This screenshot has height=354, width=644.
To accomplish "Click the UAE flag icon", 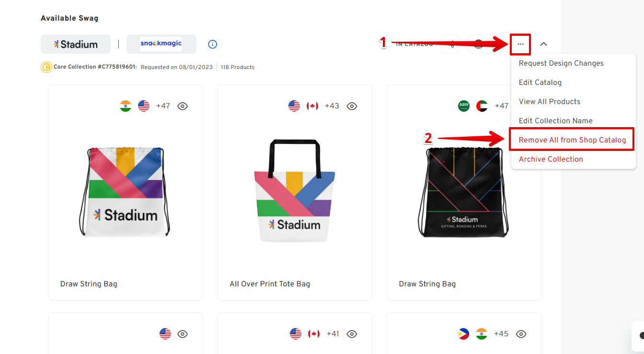I will pos(482,106).
